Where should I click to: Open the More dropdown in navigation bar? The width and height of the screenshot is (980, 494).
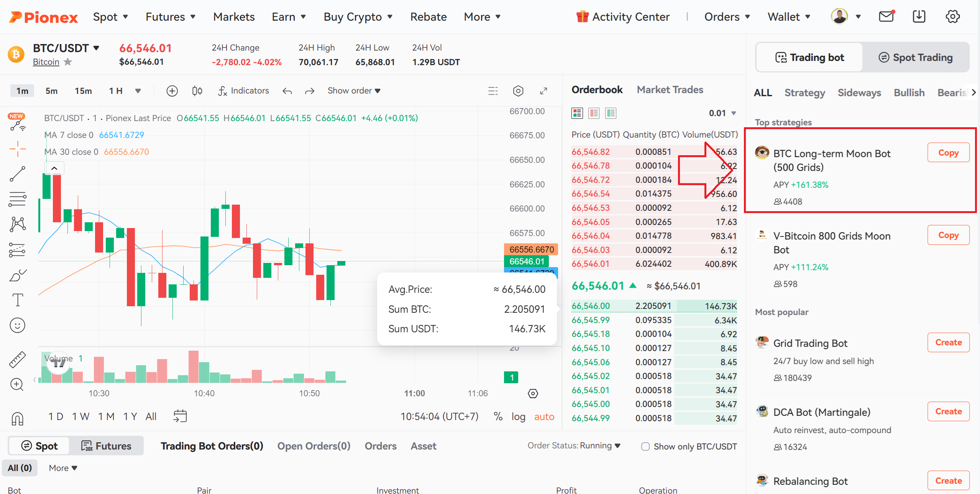[482, 17]
